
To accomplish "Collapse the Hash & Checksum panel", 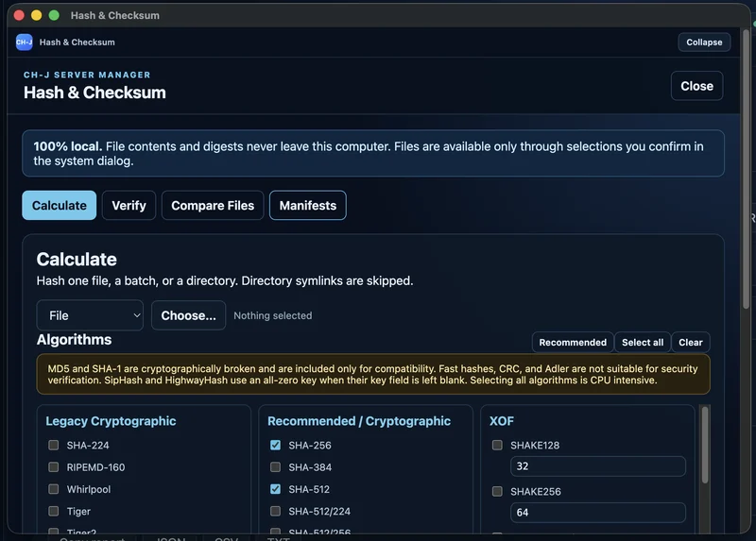I will click(x=704, y=42).
